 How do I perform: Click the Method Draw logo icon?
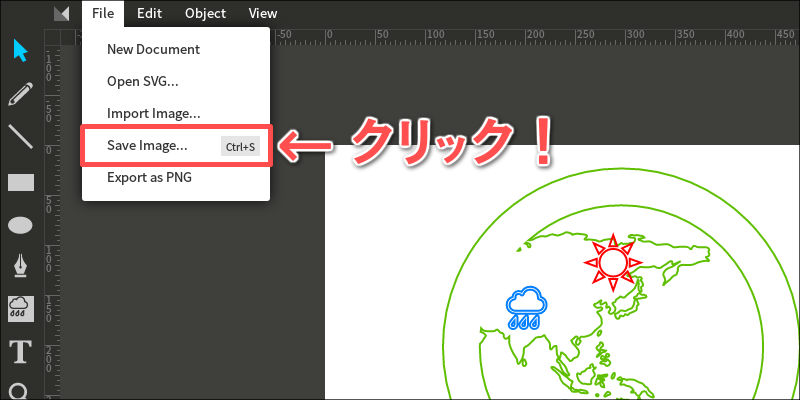(x=62, y=14)
